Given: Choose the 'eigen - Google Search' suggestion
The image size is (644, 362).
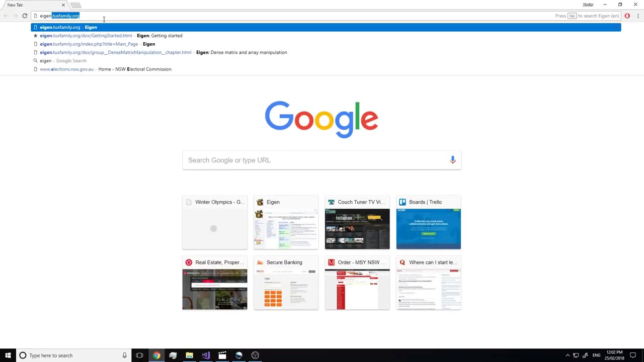Looking at the screenshot, I should (326, 61).
